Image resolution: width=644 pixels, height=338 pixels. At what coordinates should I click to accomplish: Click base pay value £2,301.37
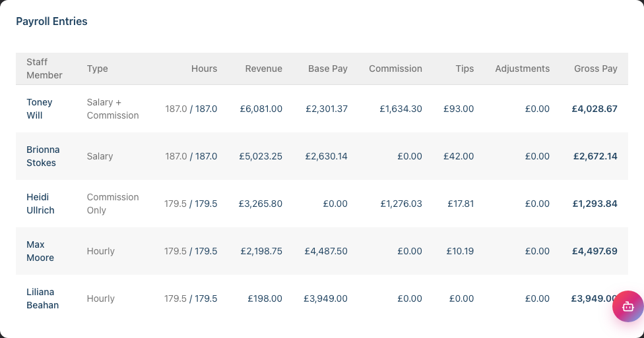327,109
